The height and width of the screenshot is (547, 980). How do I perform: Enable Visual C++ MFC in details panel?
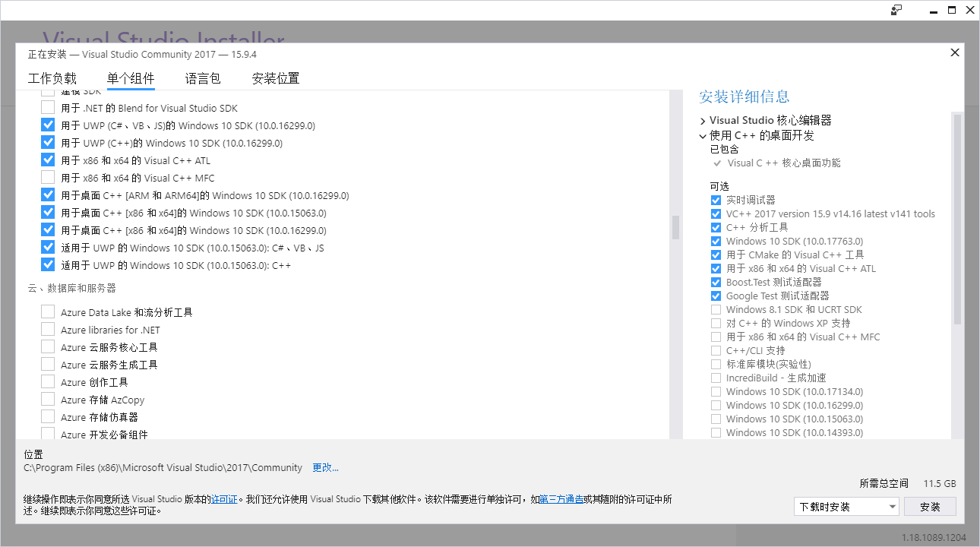tap(716, 337)
